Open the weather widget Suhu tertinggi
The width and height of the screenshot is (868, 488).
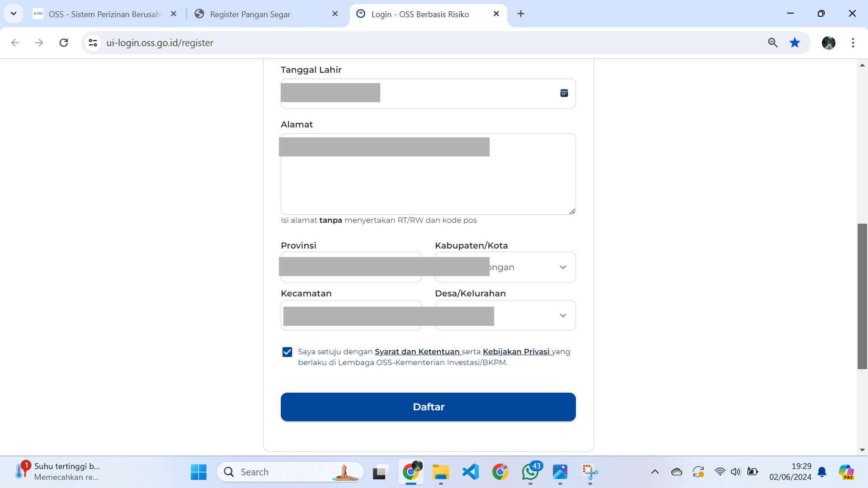[57, 472]
